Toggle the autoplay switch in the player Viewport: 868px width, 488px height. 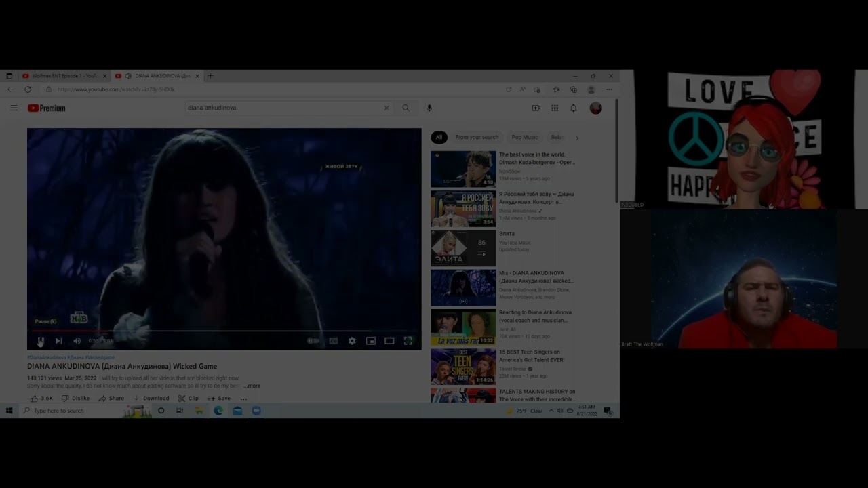click(313, 341)
